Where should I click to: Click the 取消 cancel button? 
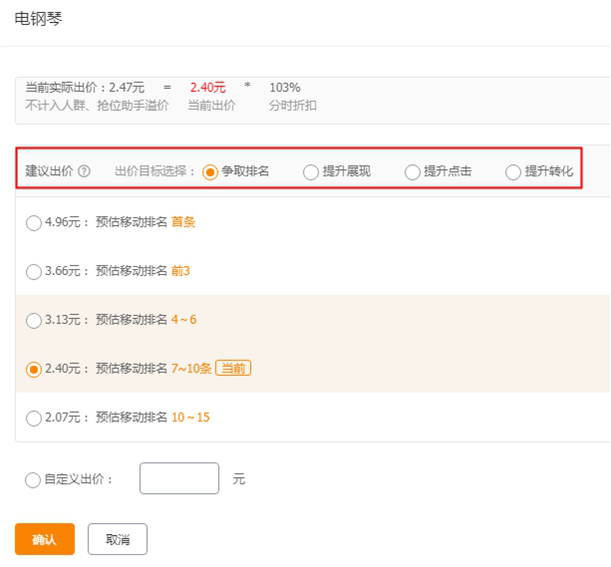click(117, 540)
